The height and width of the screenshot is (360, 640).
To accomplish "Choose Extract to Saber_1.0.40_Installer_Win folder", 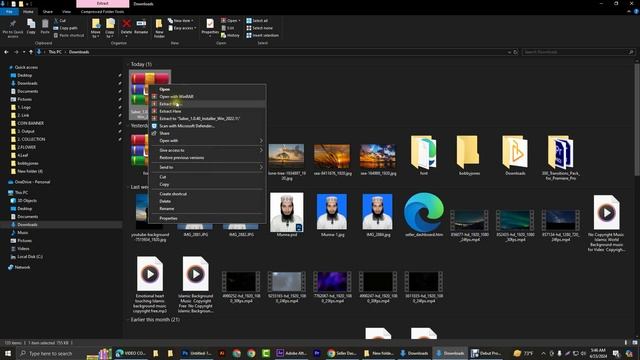I will tap(208, 119).
